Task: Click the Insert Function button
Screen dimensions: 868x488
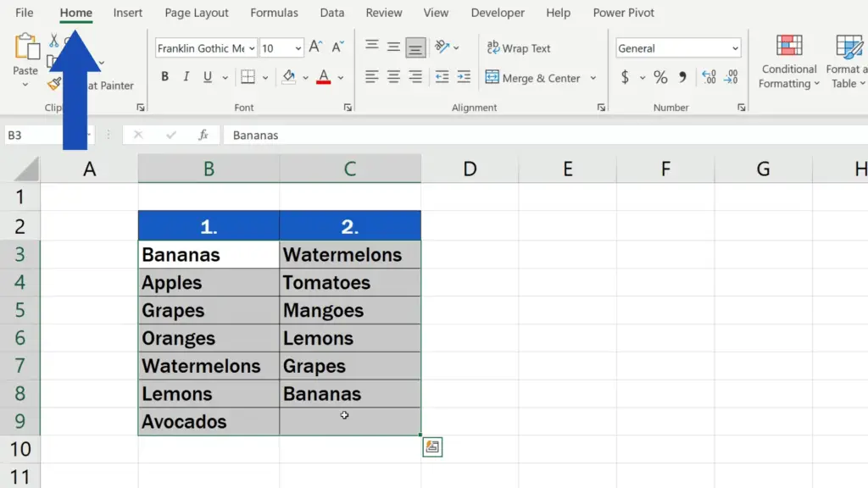Action: coord(203,135)
